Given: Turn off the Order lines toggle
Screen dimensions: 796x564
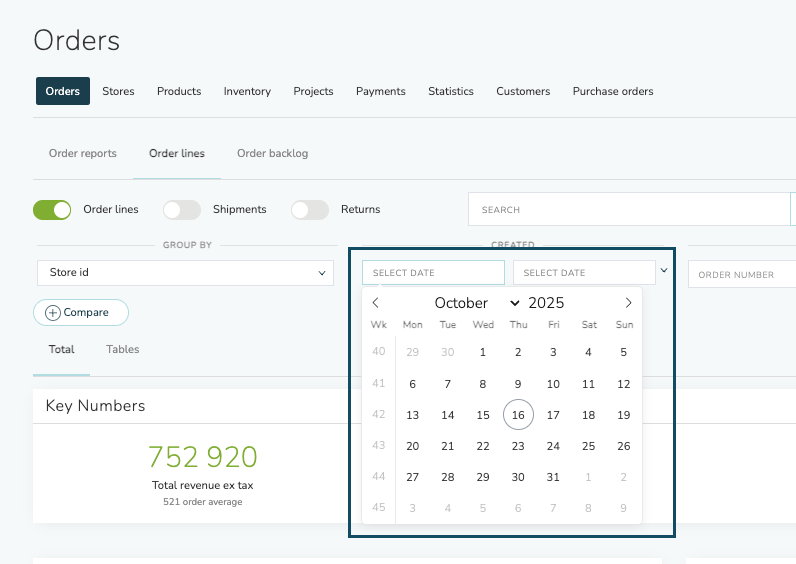Looking at the screenshot, I should point(52,210).
